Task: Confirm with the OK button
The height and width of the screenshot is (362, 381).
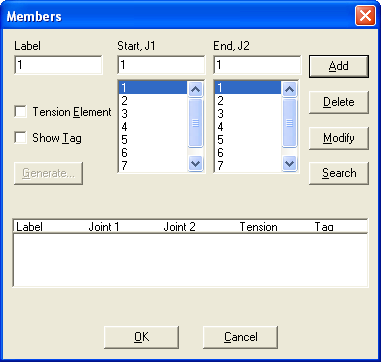Action: click(x=142, y=337)
